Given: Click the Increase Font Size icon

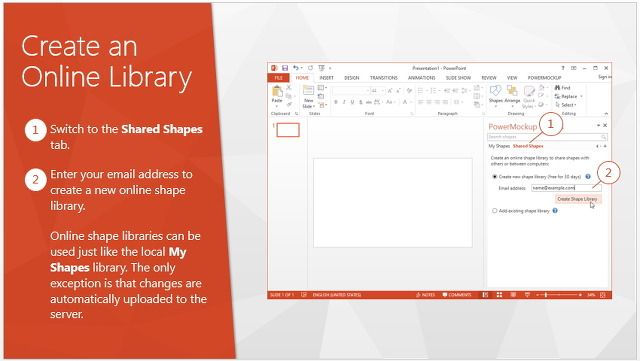Looking at the screenshot, I should (x=390, y=91).
